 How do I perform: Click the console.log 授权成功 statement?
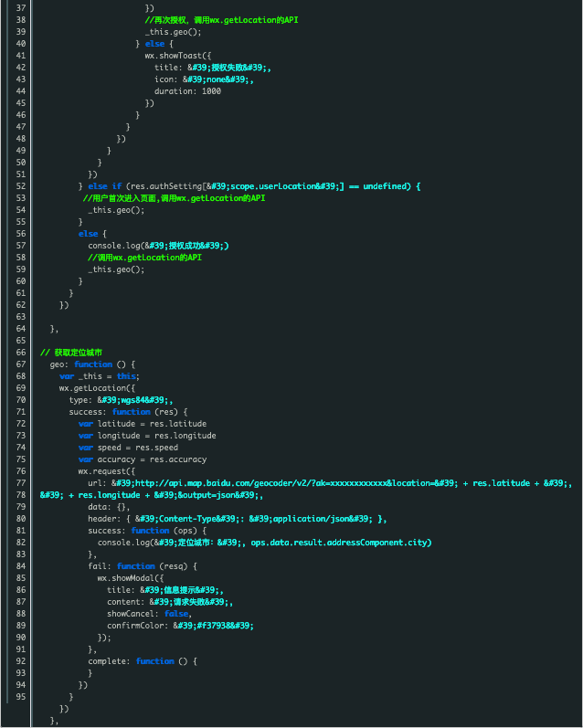(158, 246)
